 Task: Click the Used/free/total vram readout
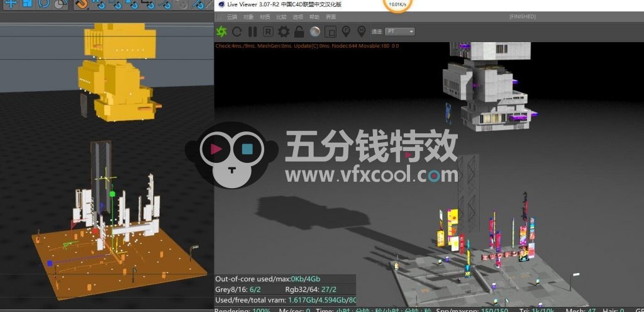point(286,299)
